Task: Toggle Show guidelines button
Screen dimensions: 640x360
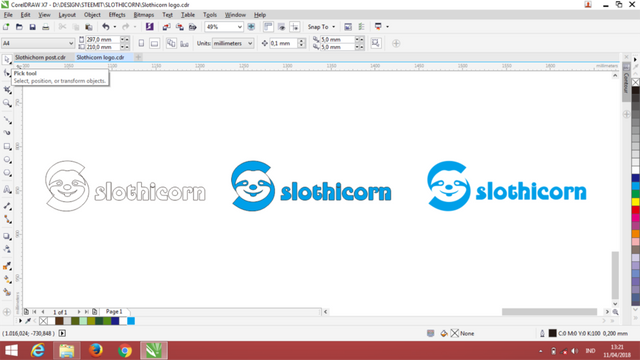Action: pos(294,27)
